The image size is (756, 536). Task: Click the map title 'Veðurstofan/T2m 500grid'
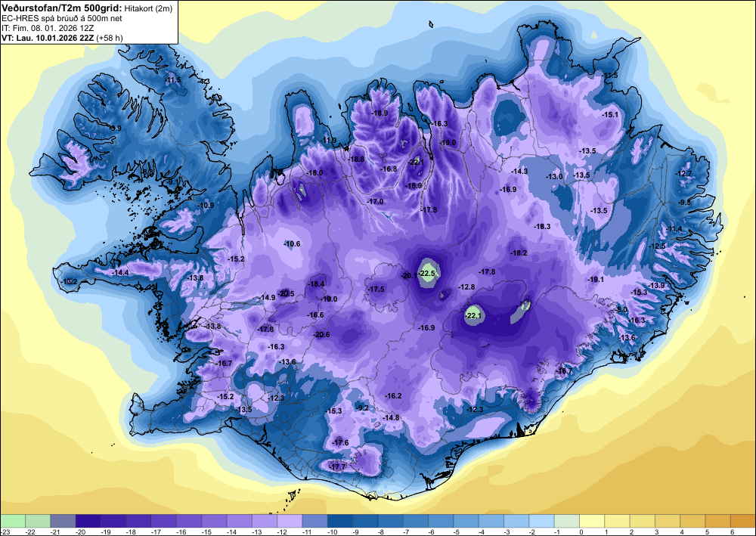62,8
